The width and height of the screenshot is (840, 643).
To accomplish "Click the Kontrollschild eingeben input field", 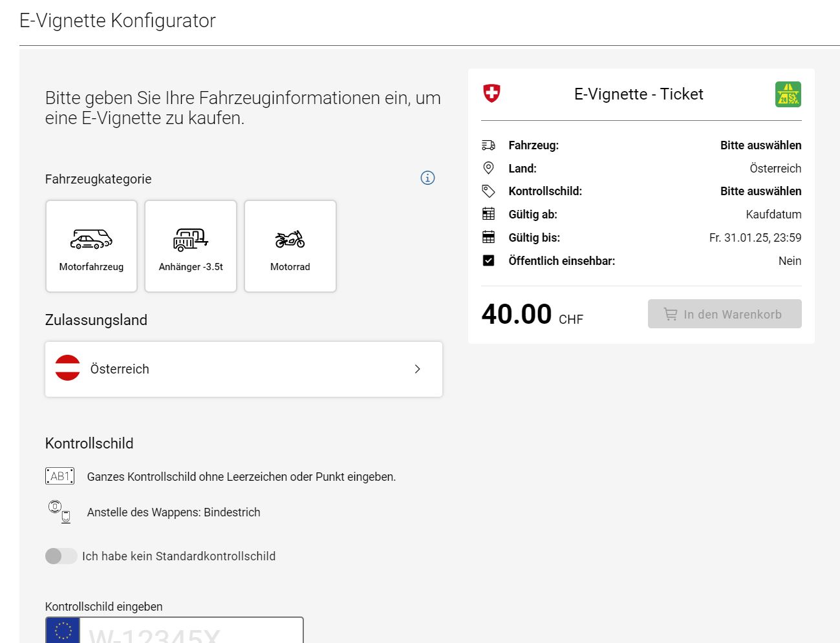I will tap(191, 632).
